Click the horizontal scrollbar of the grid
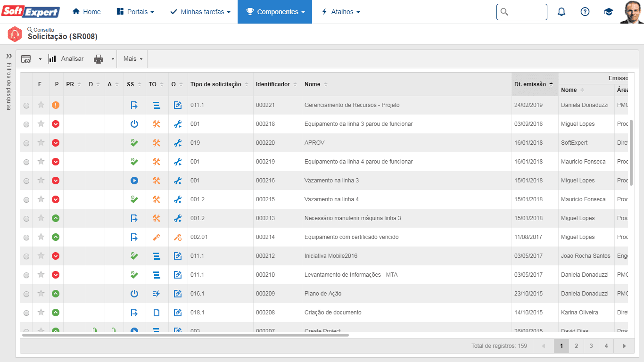The image size is (644, 362). (185, 335)
